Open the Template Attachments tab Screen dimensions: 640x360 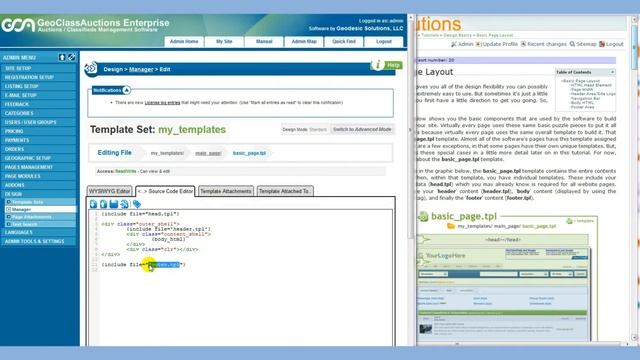(226, 191)
